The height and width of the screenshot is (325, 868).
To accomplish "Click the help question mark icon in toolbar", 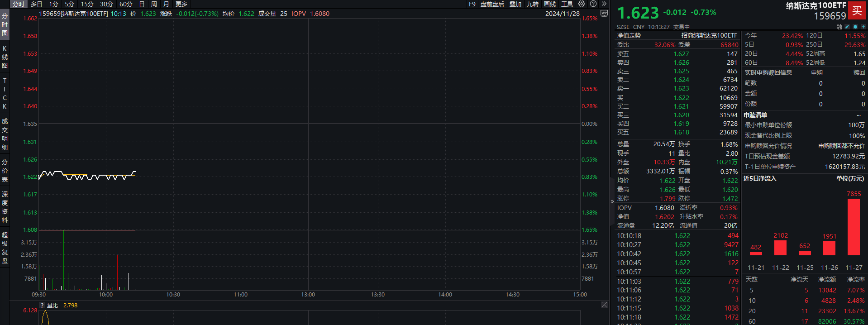I will pos(593,4).
